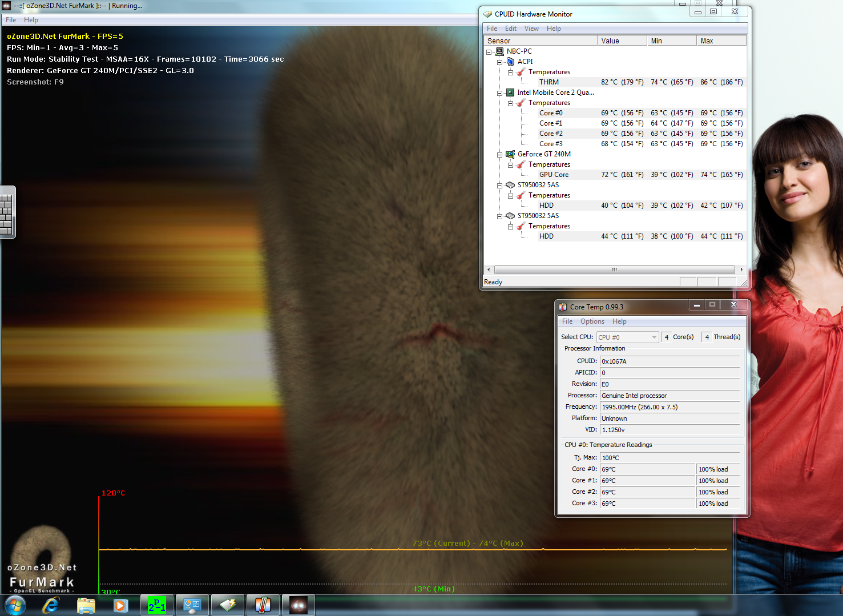Click the Intel Mobile Core 2 processor icon
The height and width of the screenshot is (616, 843).
coord(510,92)
